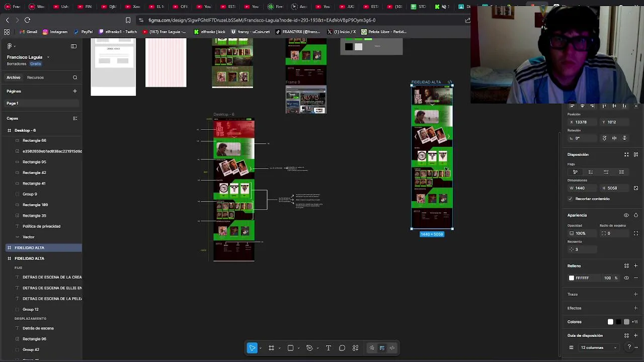
Task: Select Page 1 in pages list
Action: [41, 103]
